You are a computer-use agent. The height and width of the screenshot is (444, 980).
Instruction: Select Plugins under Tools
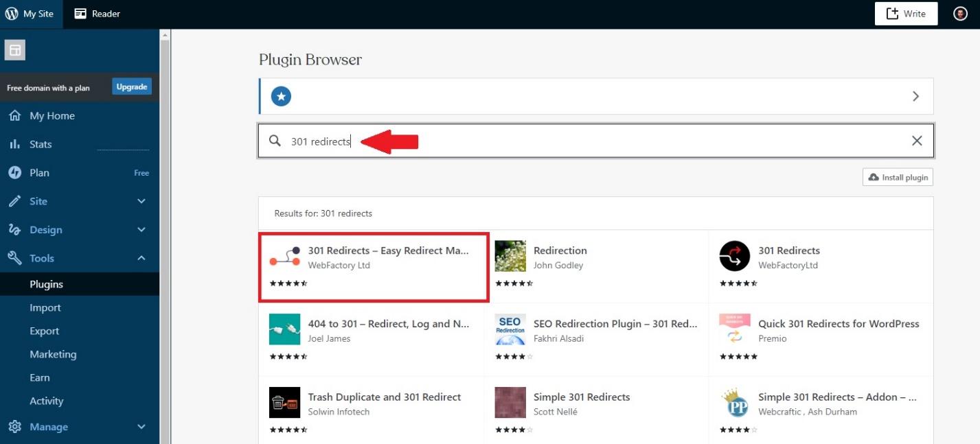pos(80,284)
